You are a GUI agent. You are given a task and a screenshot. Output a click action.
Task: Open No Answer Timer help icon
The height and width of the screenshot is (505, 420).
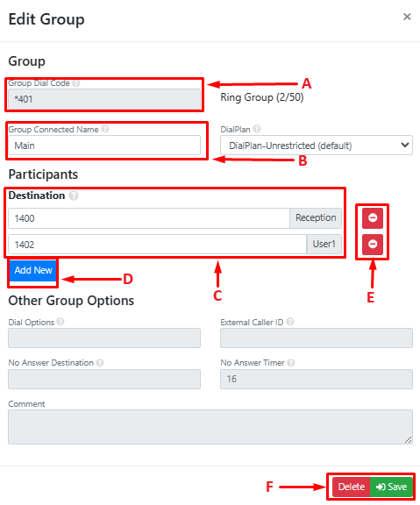(291, 363)
